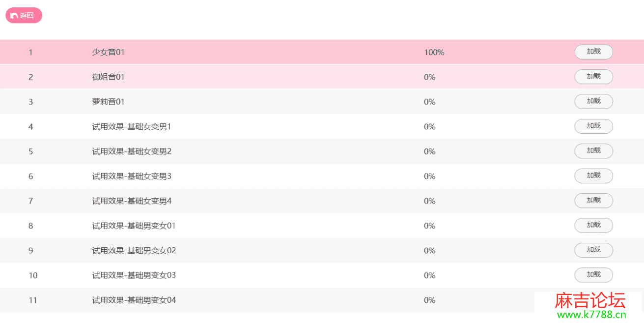Load the 基础女变男2 trial effect
644x323 pixels.
593,151
